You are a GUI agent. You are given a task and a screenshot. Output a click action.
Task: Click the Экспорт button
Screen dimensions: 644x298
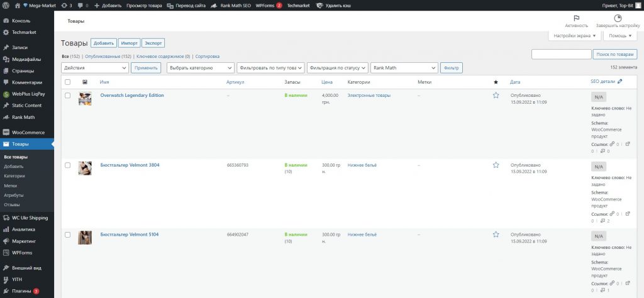tap(153, 43)
